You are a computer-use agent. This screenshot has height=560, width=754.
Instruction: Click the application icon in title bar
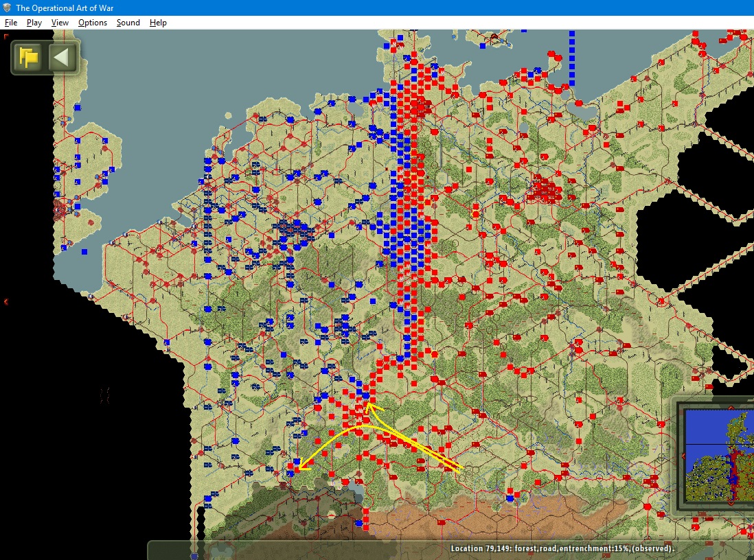point(7,8)
